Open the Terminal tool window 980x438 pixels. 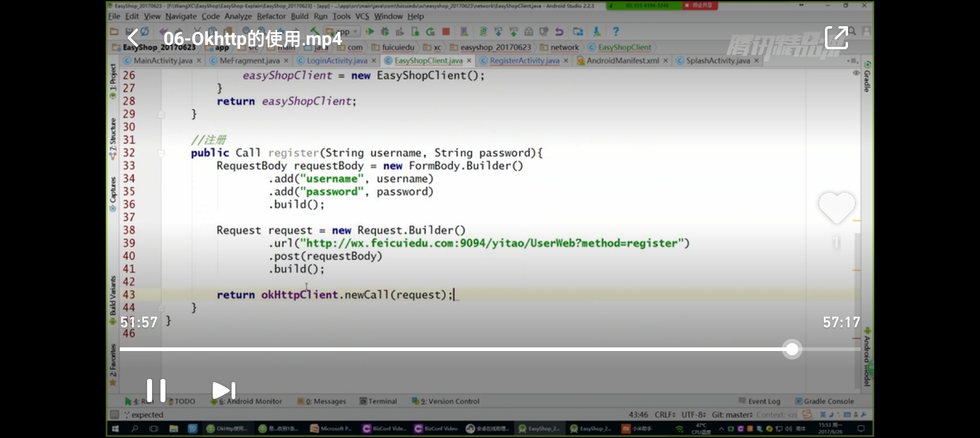pos(378,401)
